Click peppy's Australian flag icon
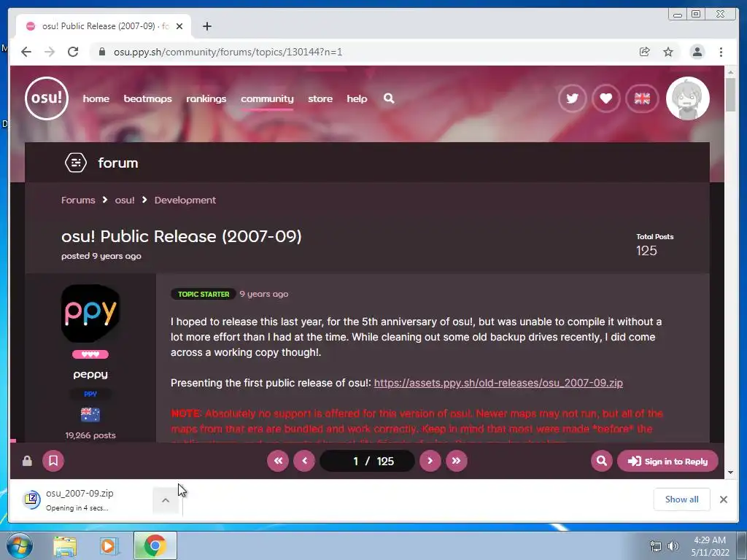The height and width of the screenshot is (560, 747). 90,414
